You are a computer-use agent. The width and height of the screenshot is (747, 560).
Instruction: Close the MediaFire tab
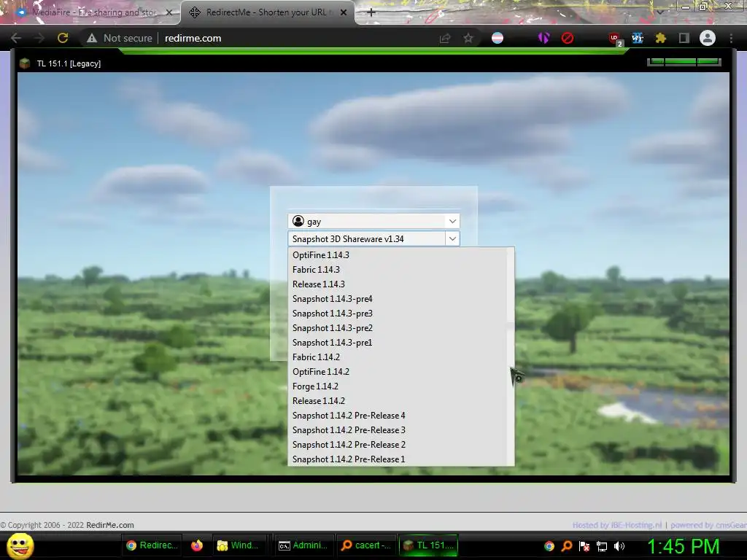[169, 12]
